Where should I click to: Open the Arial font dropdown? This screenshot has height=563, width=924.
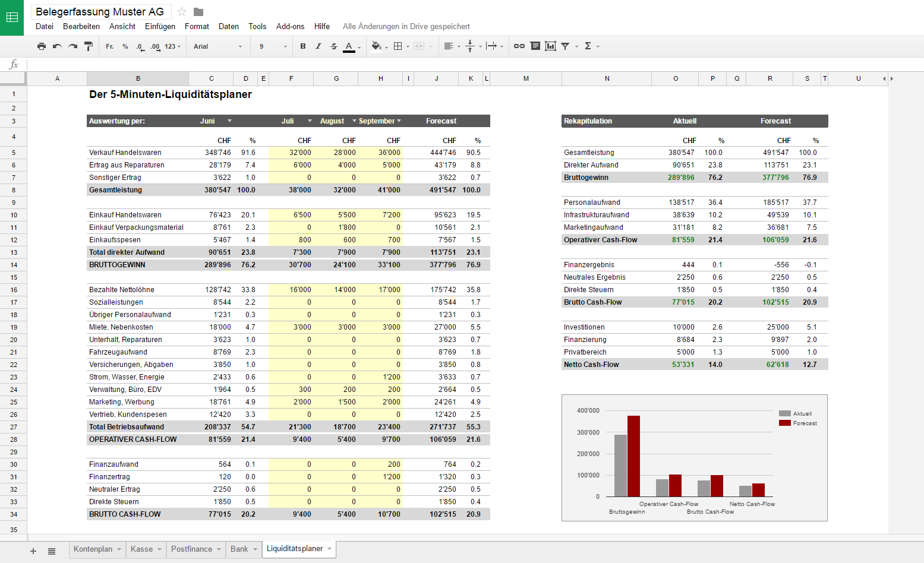(217, 46)
